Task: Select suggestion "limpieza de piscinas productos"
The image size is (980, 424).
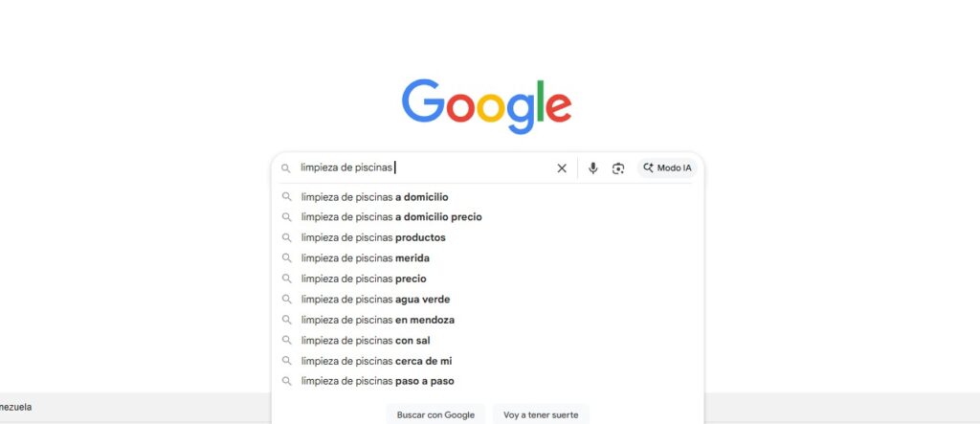Action: pos(373,237)
